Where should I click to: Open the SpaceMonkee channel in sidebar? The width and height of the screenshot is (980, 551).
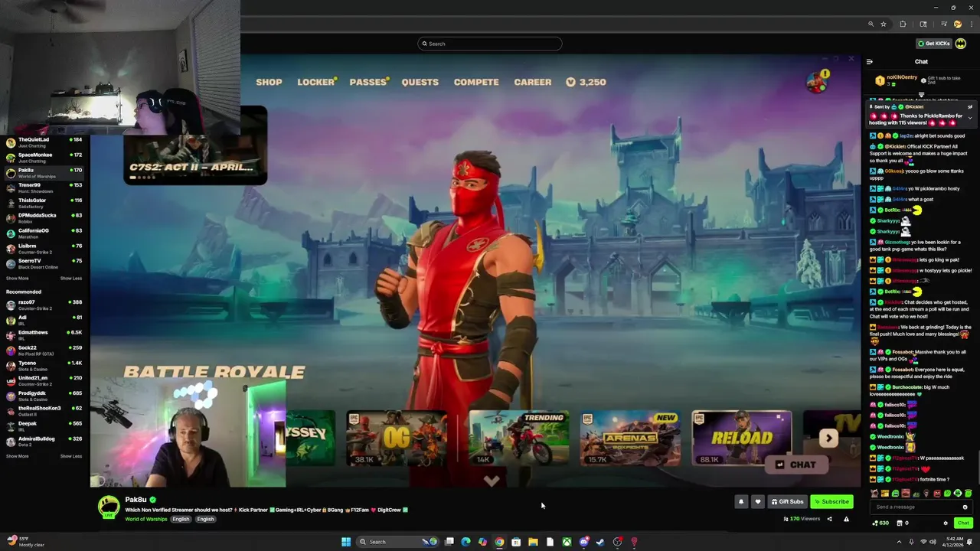[44, 158]
